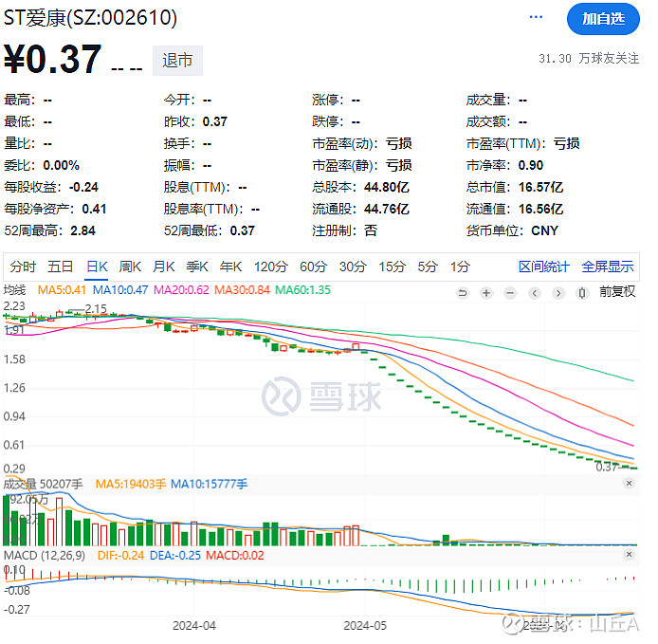Switch to the 分时 chart tab

click(x=23, y=267)
